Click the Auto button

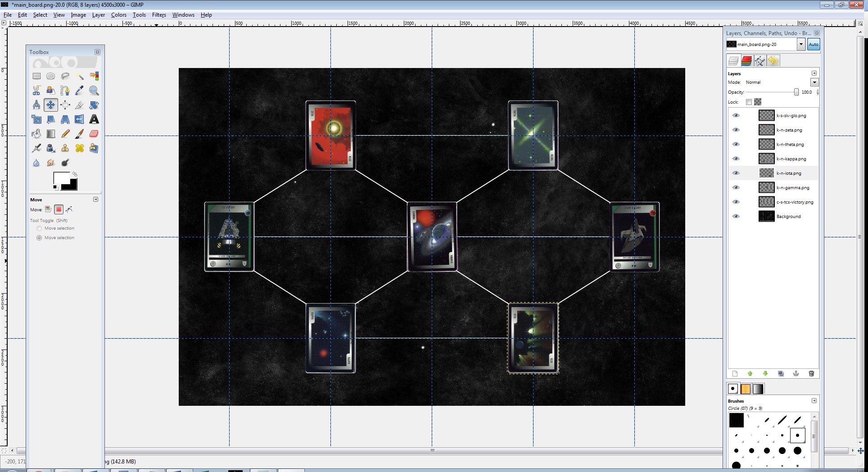coord(814,44)
